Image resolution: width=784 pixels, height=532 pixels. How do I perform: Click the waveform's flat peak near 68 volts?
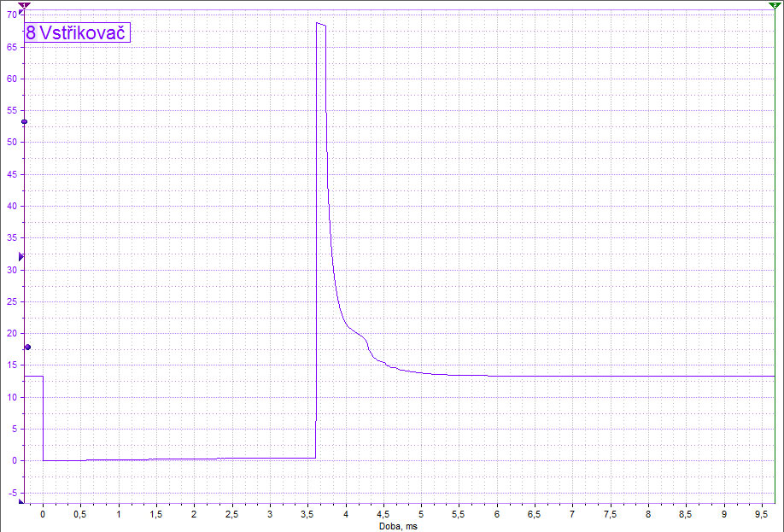point(321,25)
